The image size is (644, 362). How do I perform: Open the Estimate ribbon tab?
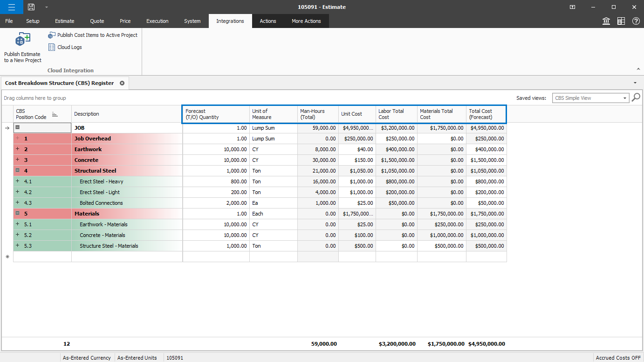[64, 21]
